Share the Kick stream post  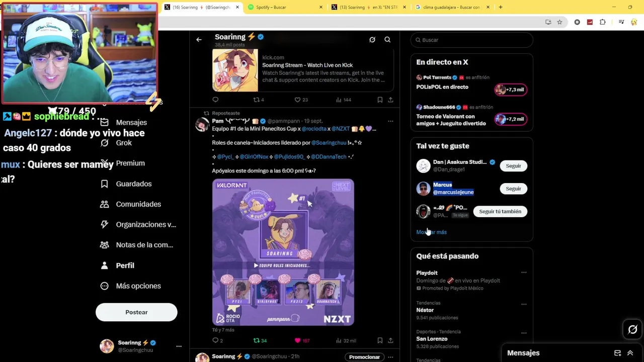(x=390, y=100)
